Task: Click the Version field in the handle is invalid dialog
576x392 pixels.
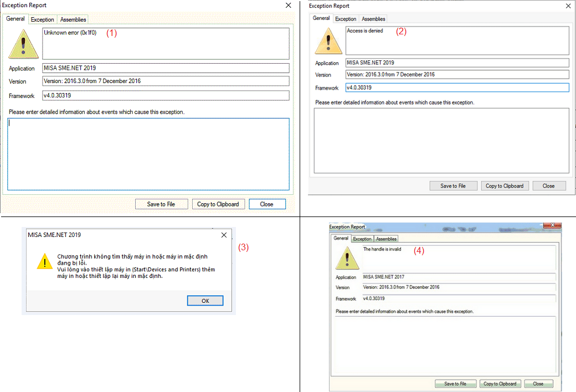Action: tap(459, 287)
